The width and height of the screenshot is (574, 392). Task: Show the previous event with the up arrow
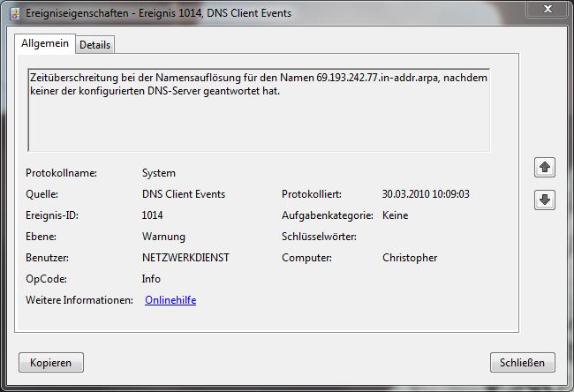pos(545,167)
